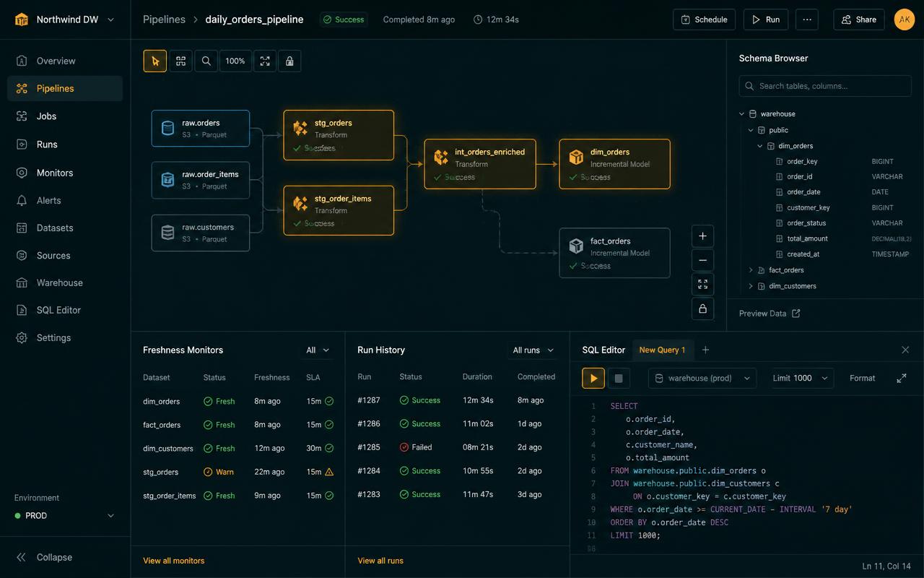Viewport: 924px width, 578px height.
Task: Collapse the sidebar
Action: (x=45, y=557)
